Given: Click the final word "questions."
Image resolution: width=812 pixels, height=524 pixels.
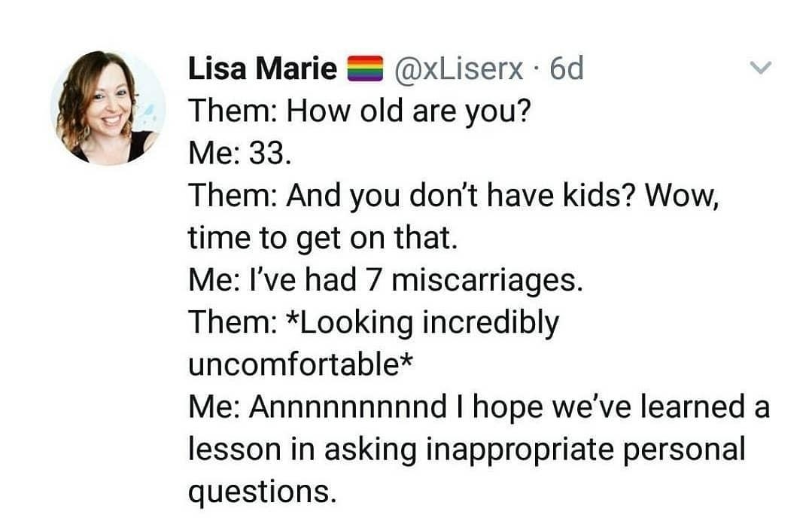Looking at the screenshot, I should [260, 492].
